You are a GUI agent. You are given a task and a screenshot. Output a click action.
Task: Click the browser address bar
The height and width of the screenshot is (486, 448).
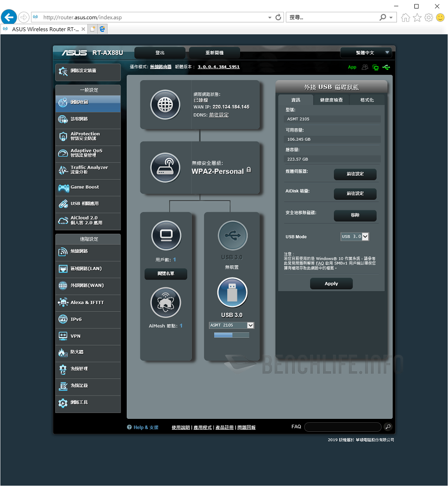pyautogui.click(x=149, y=17)
